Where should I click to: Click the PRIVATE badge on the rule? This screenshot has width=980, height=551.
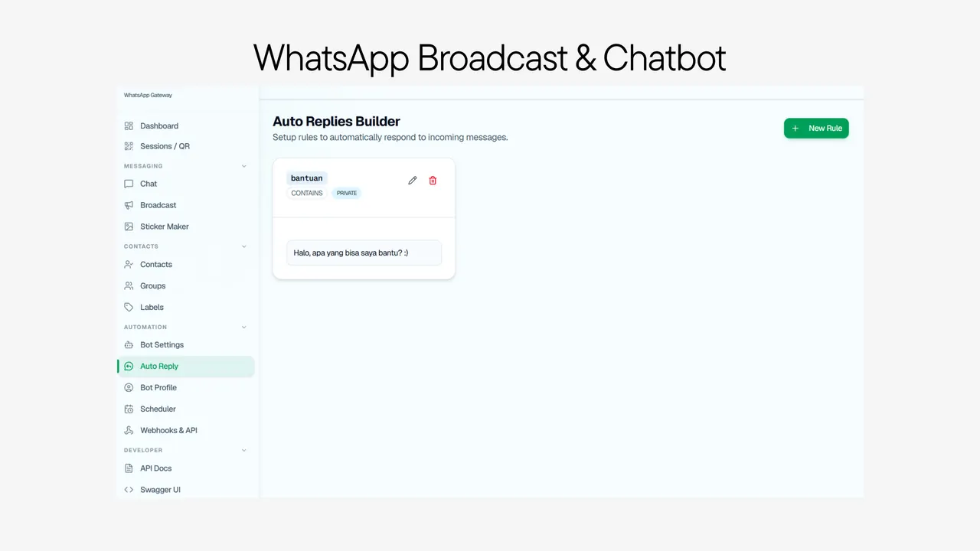[347, 193]
